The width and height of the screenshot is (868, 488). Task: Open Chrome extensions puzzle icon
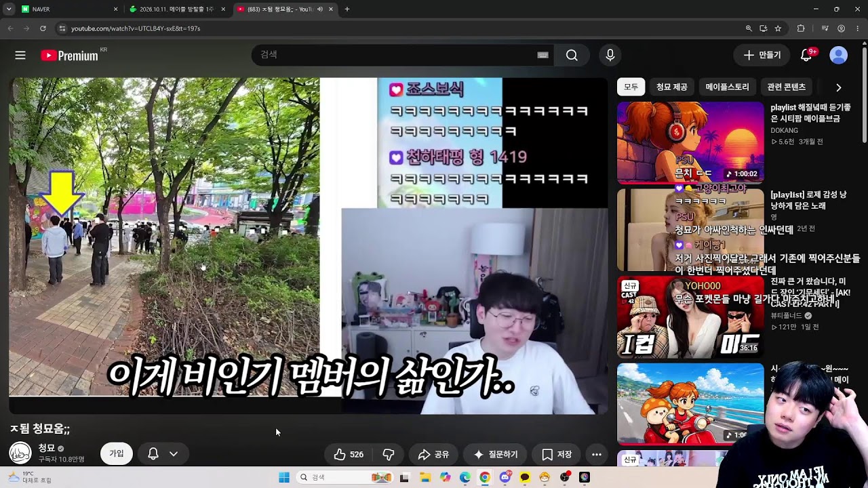click(801, 28)
